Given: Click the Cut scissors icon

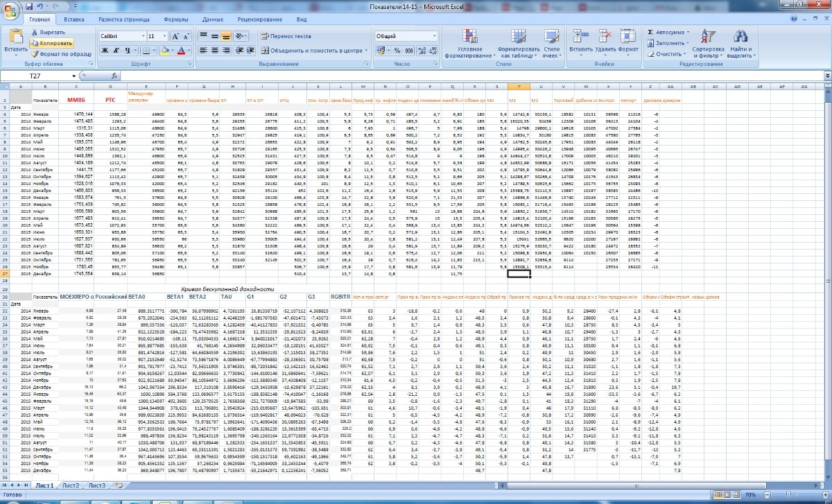Looking at the screenshot, I should [x=34, y=32].
